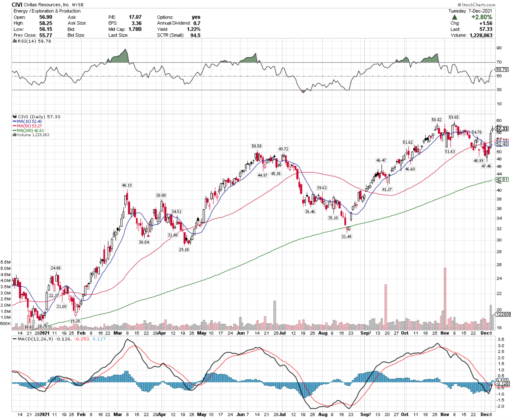This screenshot has width=511, height=420.
Task: Click the MA(50) red line legend swatch
Action: coord(14,126)
